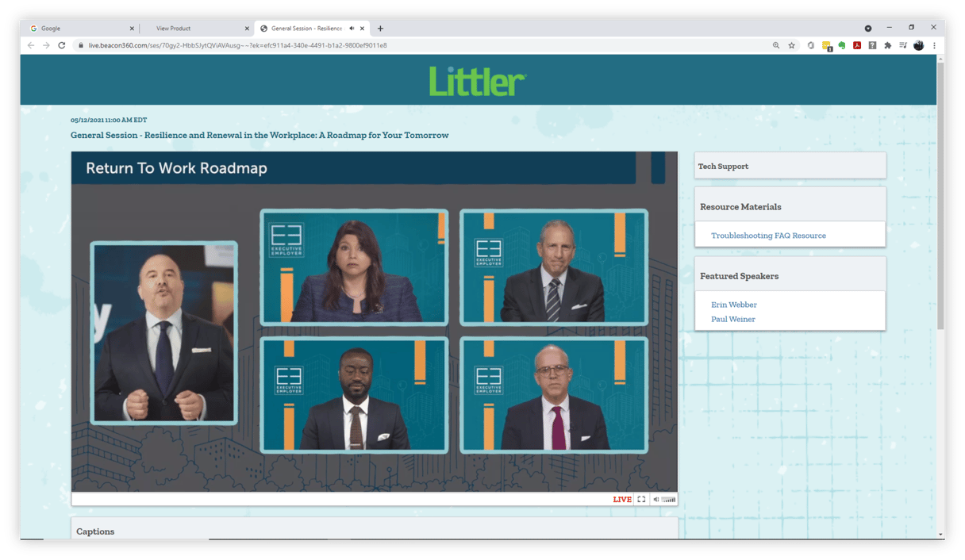Open Chrome three-dot menu

click(x=934, y=45)
